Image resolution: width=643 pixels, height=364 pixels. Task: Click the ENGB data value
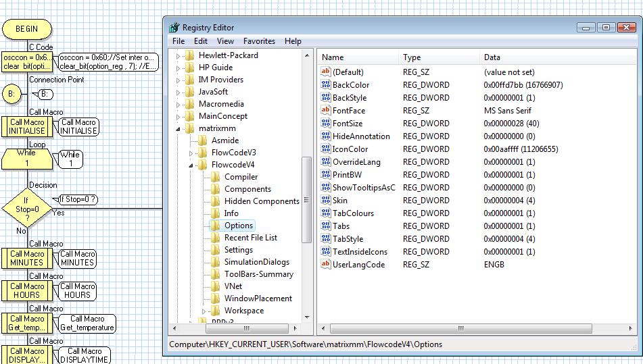click(x=494, y=265)
